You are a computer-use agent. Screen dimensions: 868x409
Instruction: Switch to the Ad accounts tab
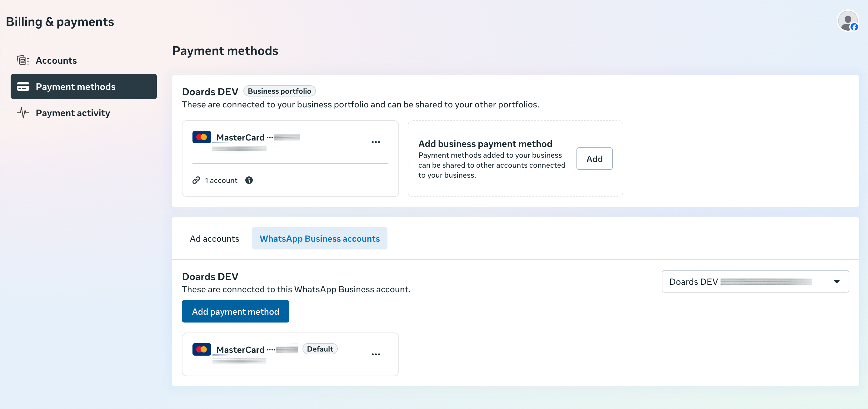point(214,239)
